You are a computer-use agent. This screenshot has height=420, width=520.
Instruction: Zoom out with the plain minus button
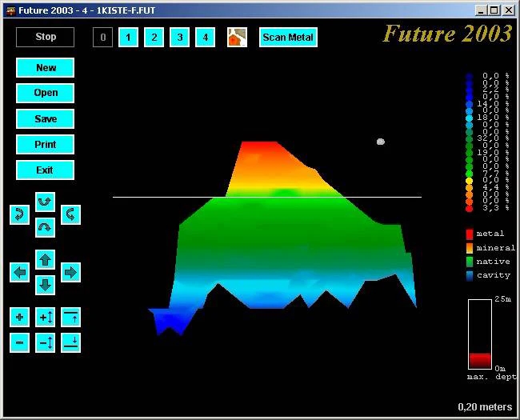click(x=19, y=342)
